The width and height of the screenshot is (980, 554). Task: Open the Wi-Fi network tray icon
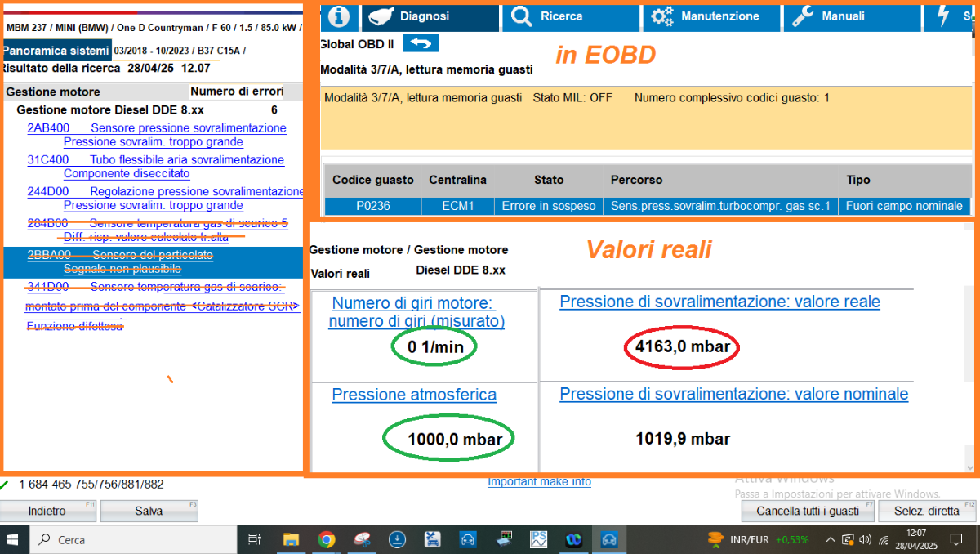pyautogui.click(x=883, y=540)
